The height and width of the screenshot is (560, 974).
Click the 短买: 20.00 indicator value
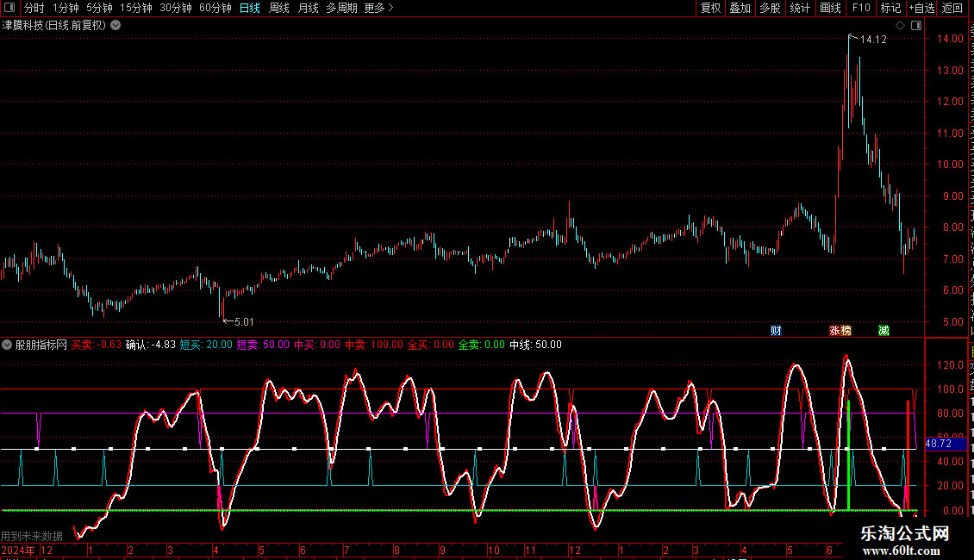tap(206, 345)
